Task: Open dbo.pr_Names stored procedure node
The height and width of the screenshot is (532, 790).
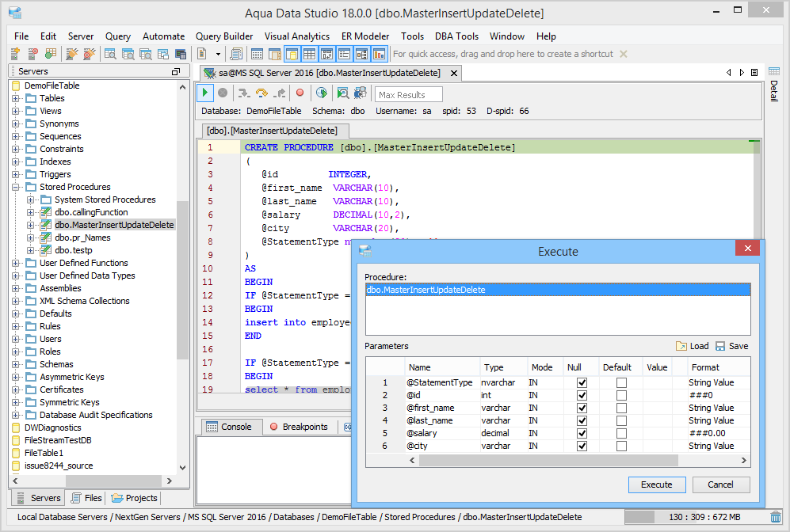Action: [x=82, y=237]
